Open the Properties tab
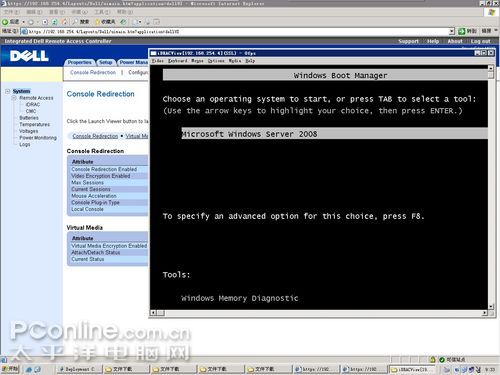 (x=79, y=62)
